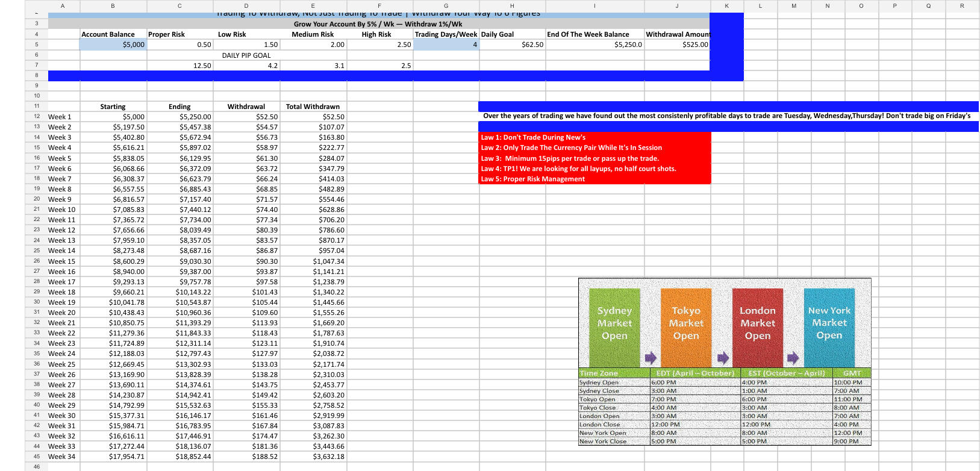This screenshot has width=980, height=471.
Task: Click the Total Withdrawn column header
Action: coord(313,107)
